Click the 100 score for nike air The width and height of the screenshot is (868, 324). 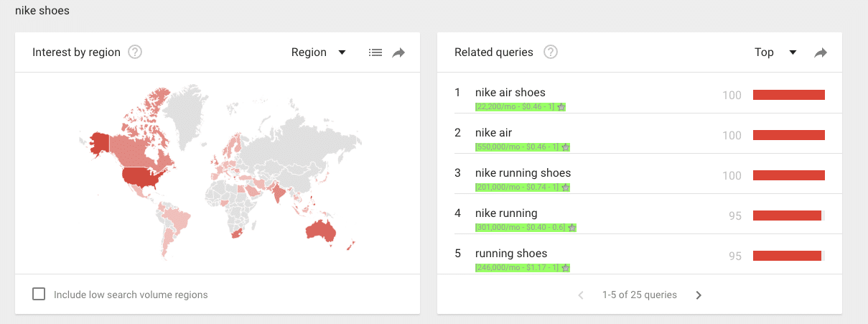click(x=732, y=136)
